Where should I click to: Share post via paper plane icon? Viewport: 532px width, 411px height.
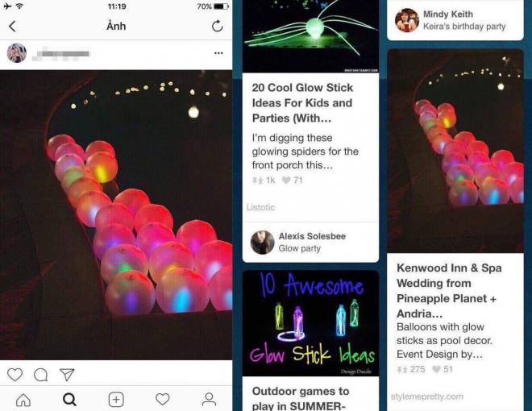point(67,375)
